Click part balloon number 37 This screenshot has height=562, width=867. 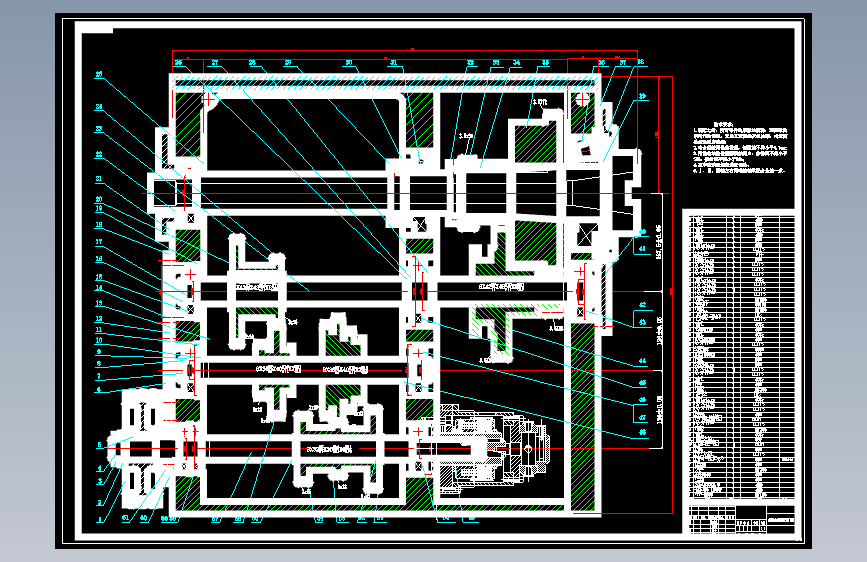623,63
